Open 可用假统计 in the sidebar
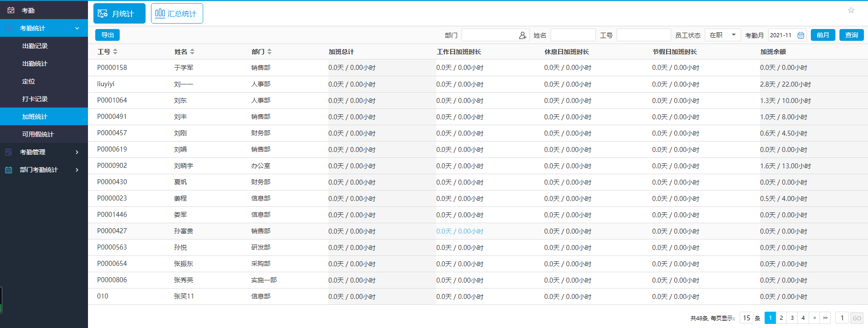 (38, 134)
